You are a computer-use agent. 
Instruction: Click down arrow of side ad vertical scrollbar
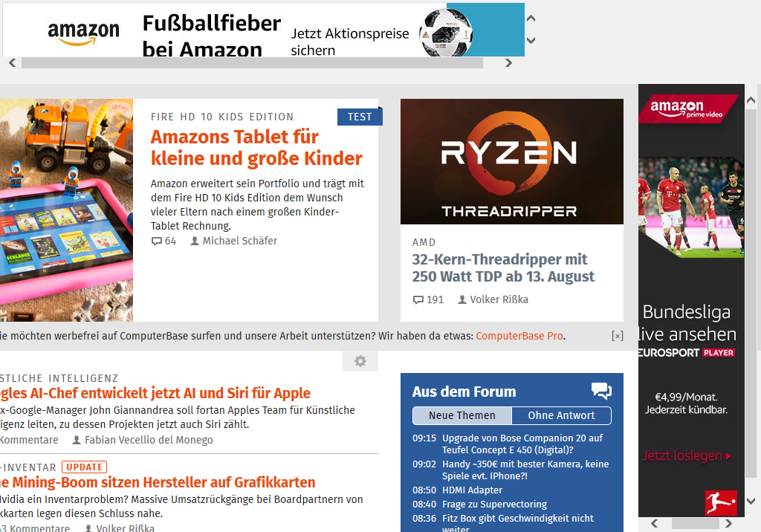pos(751,501)
